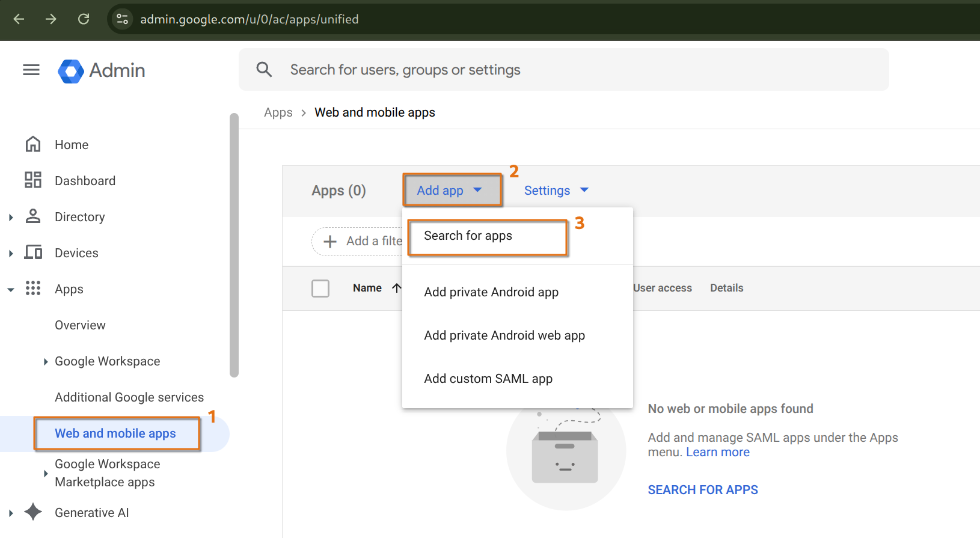Sort by the Name column header
Viewport: 980px width, 538px height.
(367, 288)
